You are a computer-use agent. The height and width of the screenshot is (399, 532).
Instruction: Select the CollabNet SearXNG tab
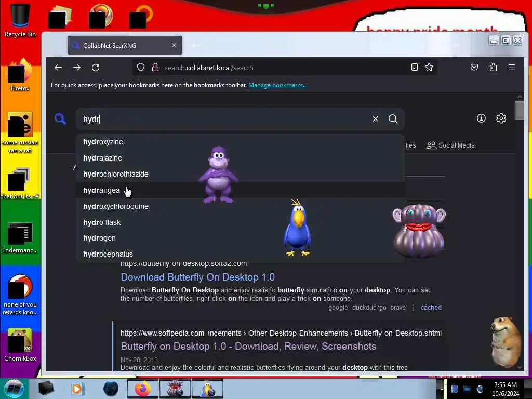125,45
